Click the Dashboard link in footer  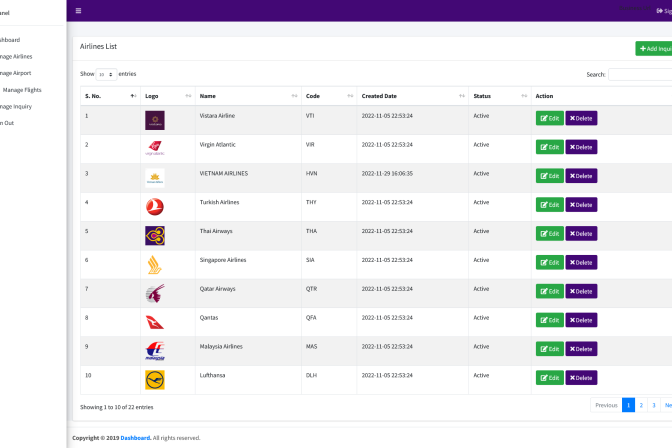point(135,438)
